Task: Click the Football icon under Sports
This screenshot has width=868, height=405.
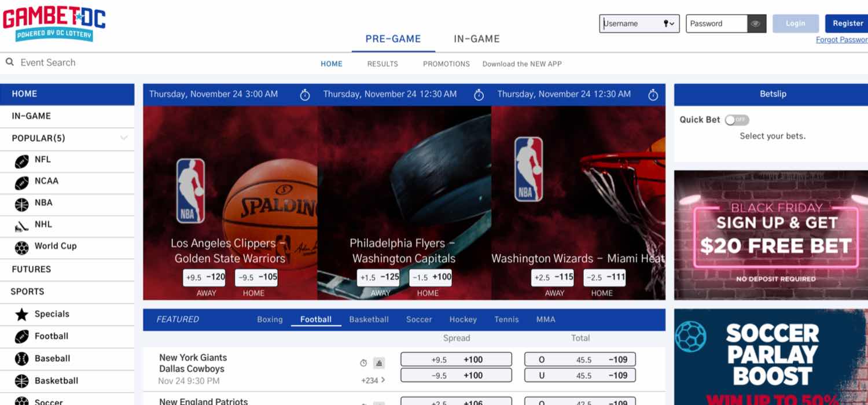Action: coord(21,337)
